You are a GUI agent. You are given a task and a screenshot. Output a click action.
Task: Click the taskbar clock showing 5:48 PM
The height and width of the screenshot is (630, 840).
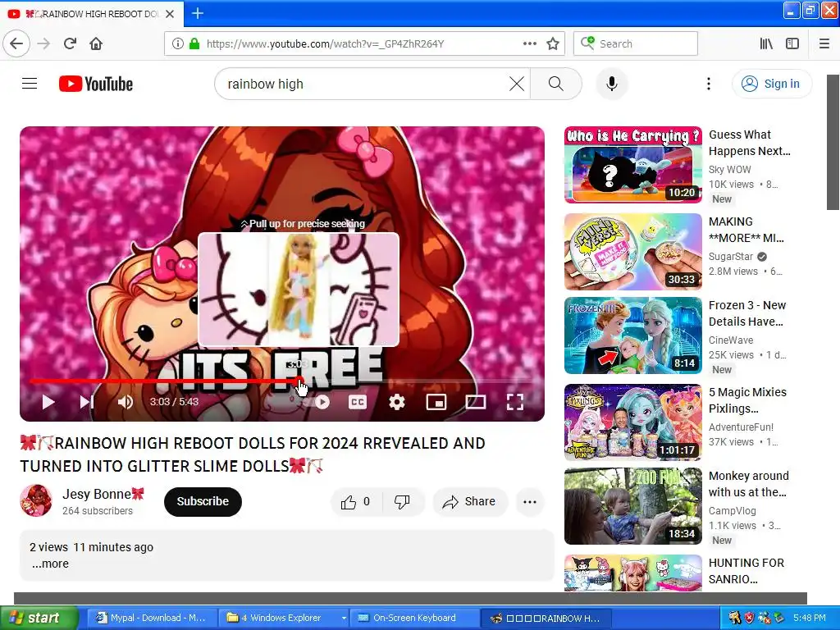click(810, 618)
